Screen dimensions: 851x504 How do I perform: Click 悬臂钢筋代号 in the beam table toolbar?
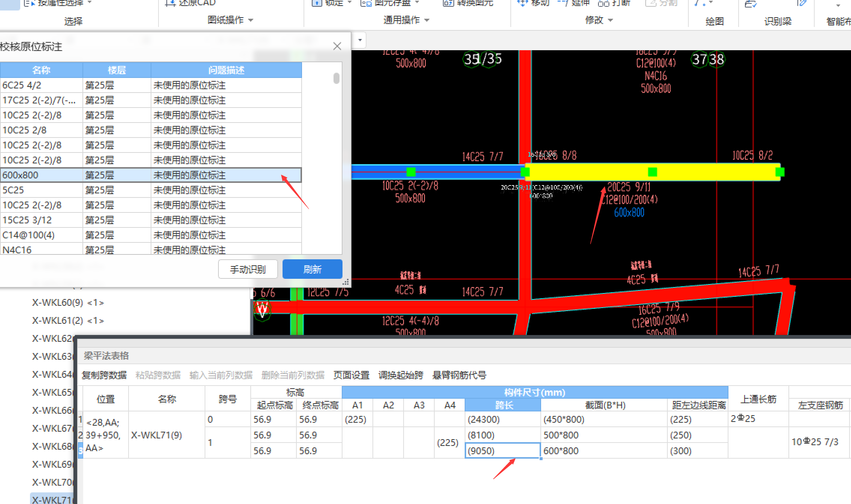459,375
